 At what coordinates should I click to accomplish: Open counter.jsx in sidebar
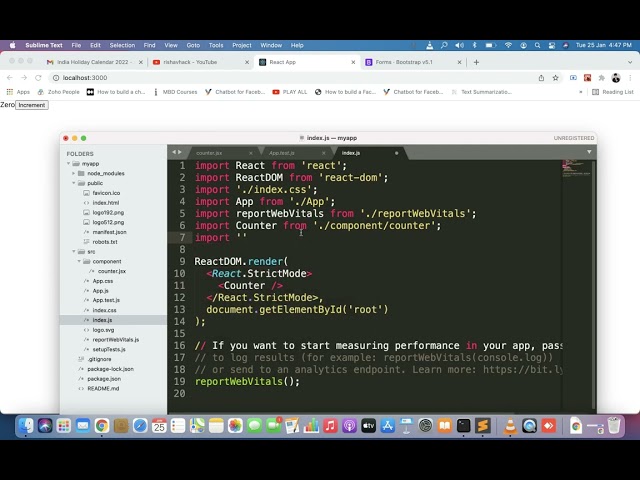point(111,271)
